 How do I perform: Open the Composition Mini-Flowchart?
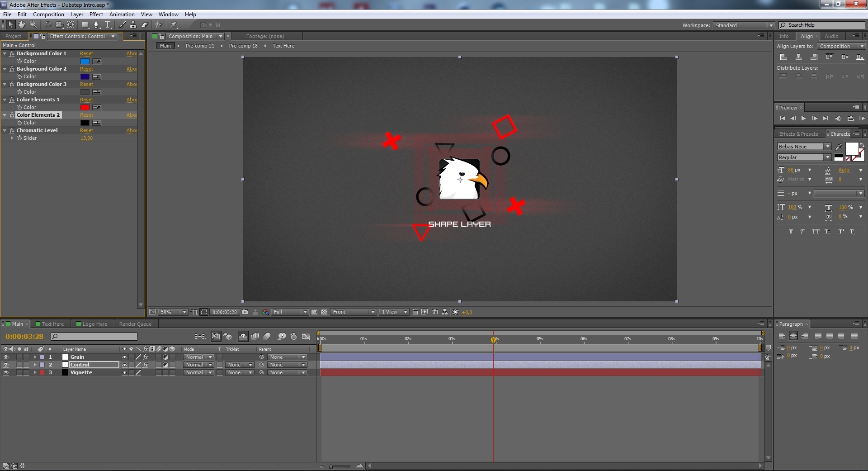pos(200,337)
